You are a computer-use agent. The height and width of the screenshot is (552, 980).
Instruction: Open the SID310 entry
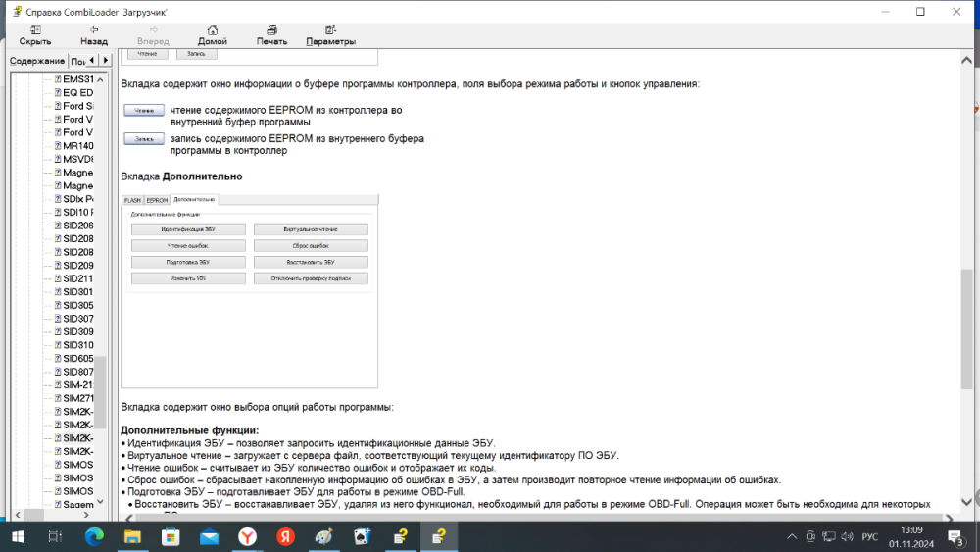(78, 345)
